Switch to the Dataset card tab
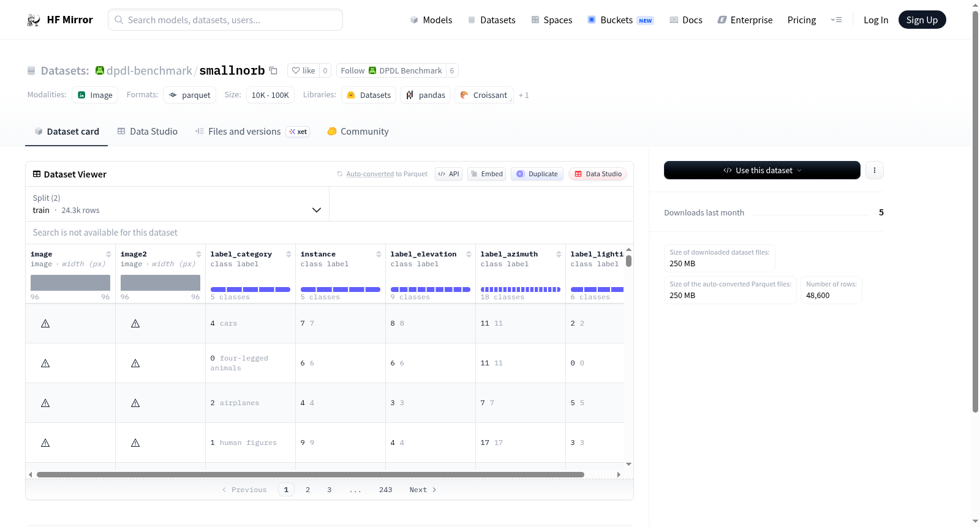 [67, 131]
